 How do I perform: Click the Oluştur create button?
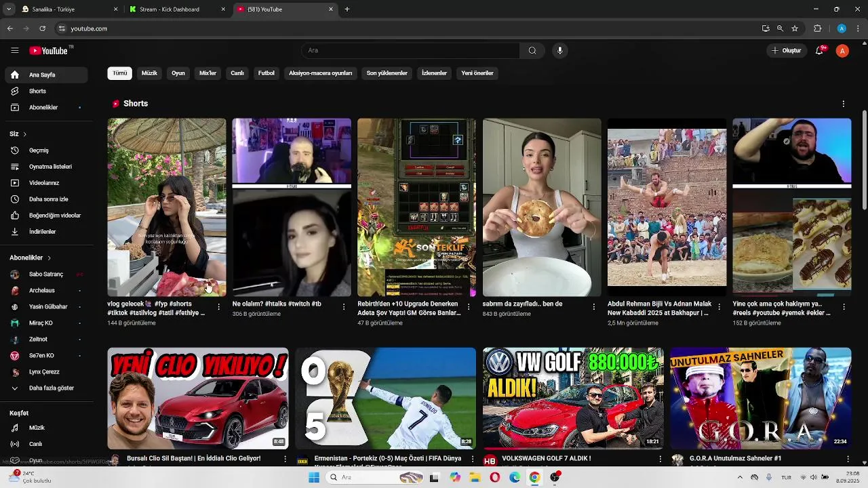[x=786, y=50]
